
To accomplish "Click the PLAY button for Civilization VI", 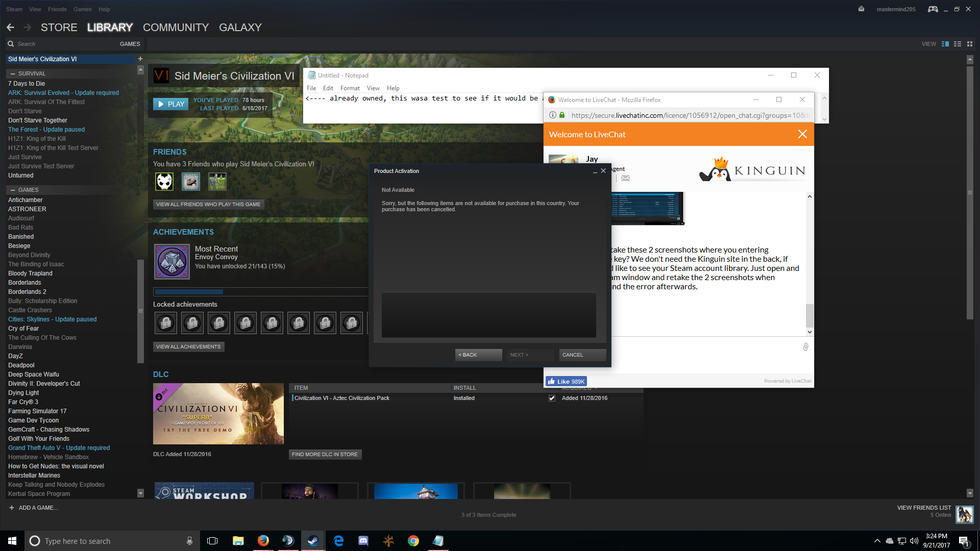I will 170,104.
